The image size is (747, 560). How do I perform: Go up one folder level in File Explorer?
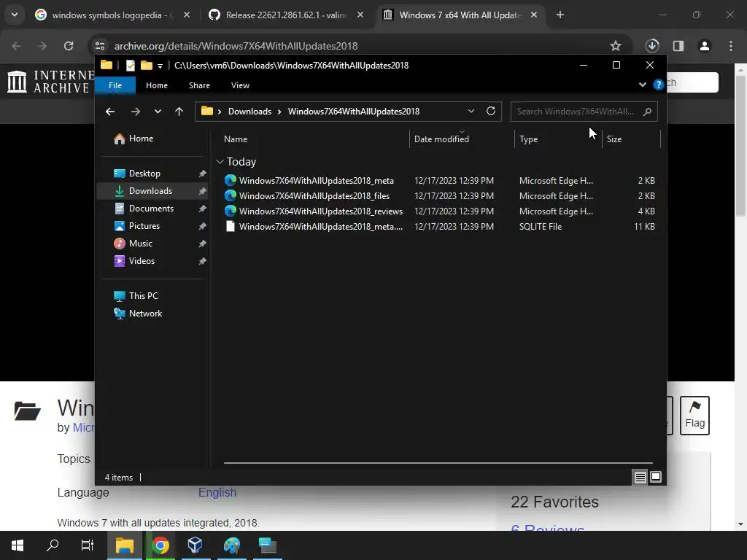coord(179,112)
